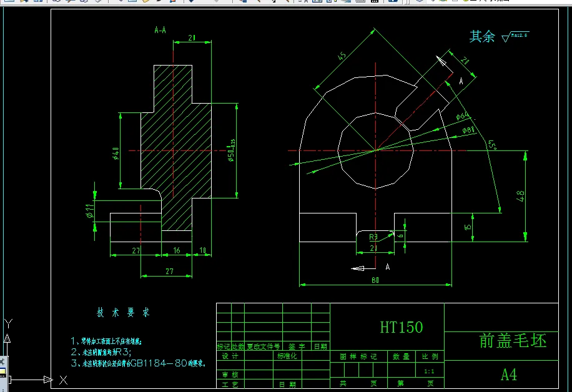Click the 签字 title block label
Viewport: 572px width, 392px height.
pos(297,346)
